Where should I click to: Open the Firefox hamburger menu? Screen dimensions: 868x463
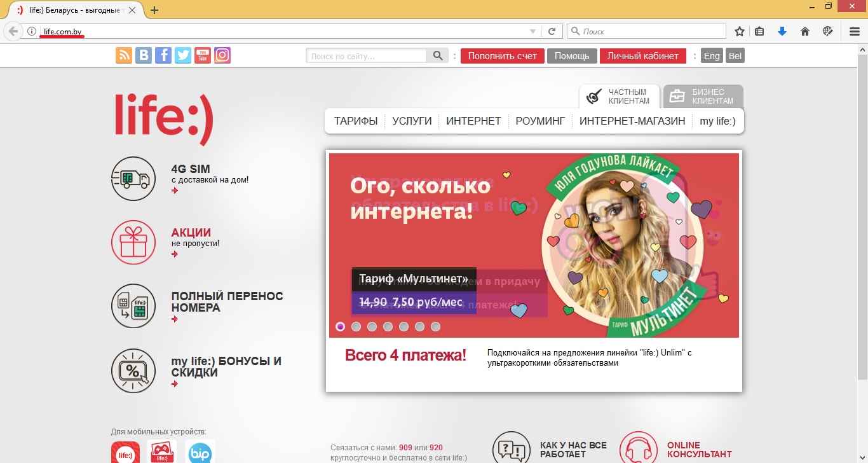pos(853,31)
